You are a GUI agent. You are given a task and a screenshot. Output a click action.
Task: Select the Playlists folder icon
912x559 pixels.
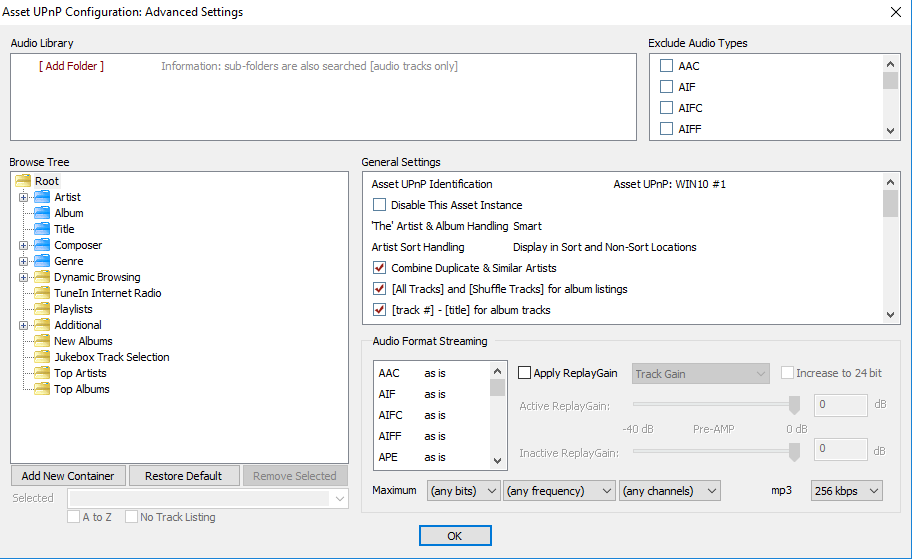[x=42, y=309]
